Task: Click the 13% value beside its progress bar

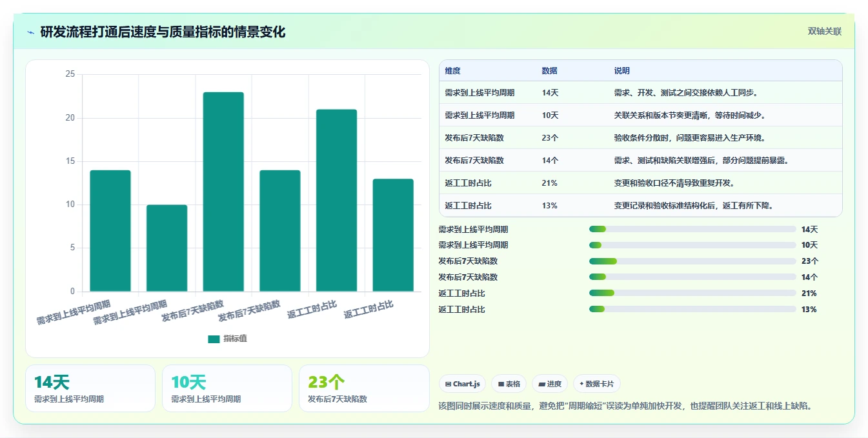Action: click(x=809, y=310)
